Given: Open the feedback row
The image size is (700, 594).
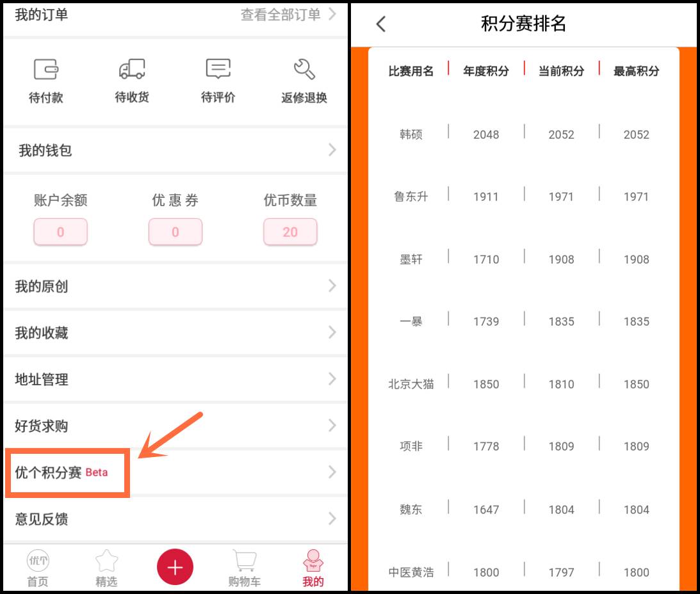Looking at the screenshot, I should click(x=175, y=519).
